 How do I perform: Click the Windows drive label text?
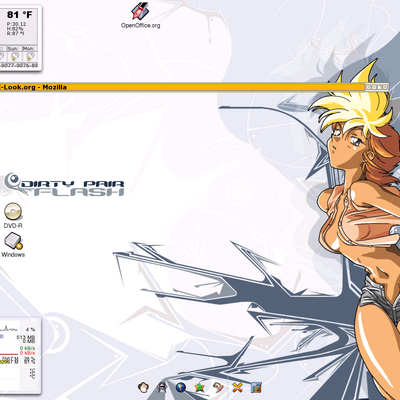[13, 255]
